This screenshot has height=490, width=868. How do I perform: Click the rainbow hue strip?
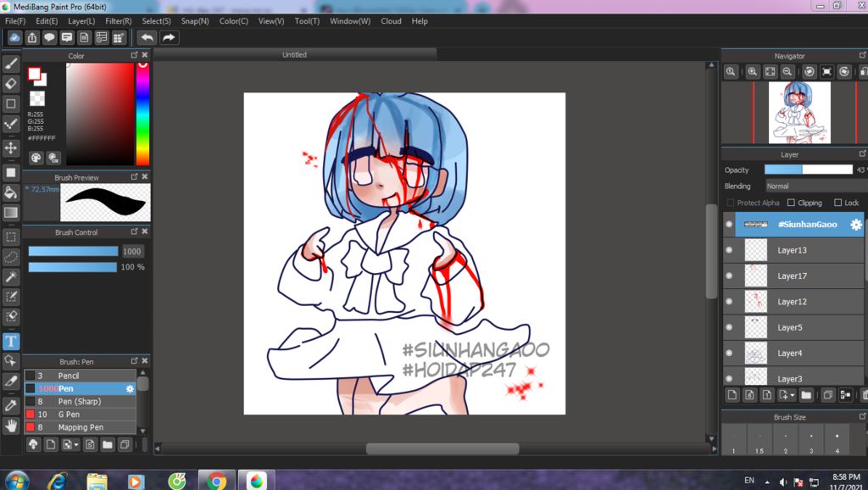(142, 114)
